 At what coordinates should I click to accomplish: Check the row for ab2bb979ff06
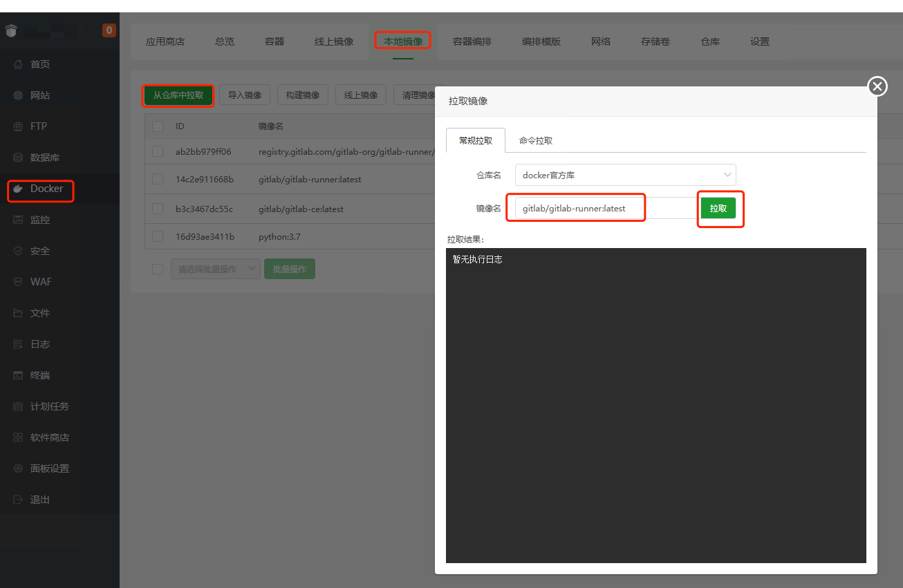click(x=158, y=151)
